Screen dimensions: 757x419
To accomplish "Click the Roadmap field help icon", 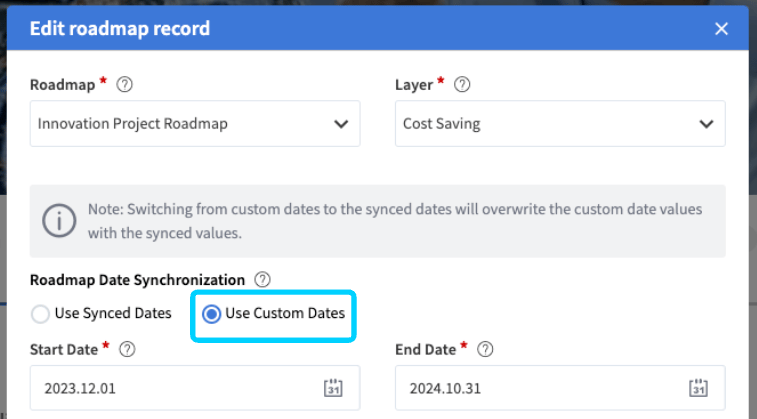I will click(125, 85).
